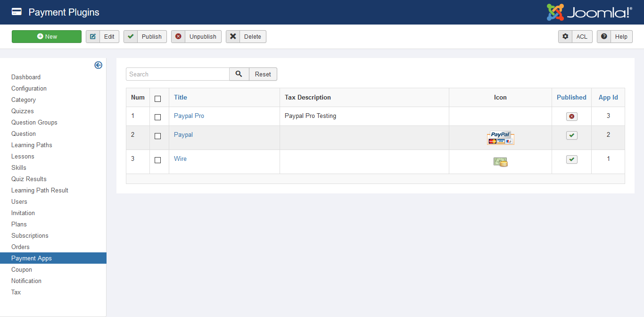Viewport: 644px width, 317px height.
Task: Sort table by App Id column
Action: pyautogui.click(x=608, y=97)
